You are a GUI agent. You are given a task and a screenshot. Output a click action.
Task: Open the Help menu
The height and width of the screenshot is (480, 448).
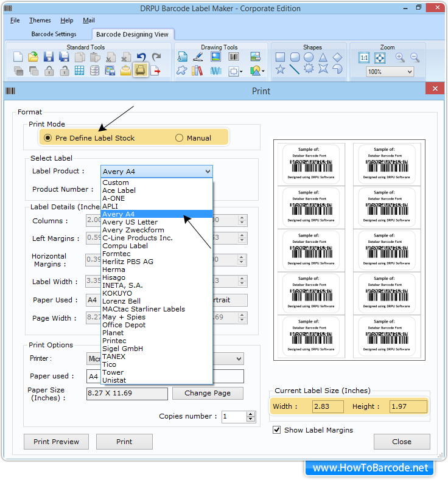(66, 21)
